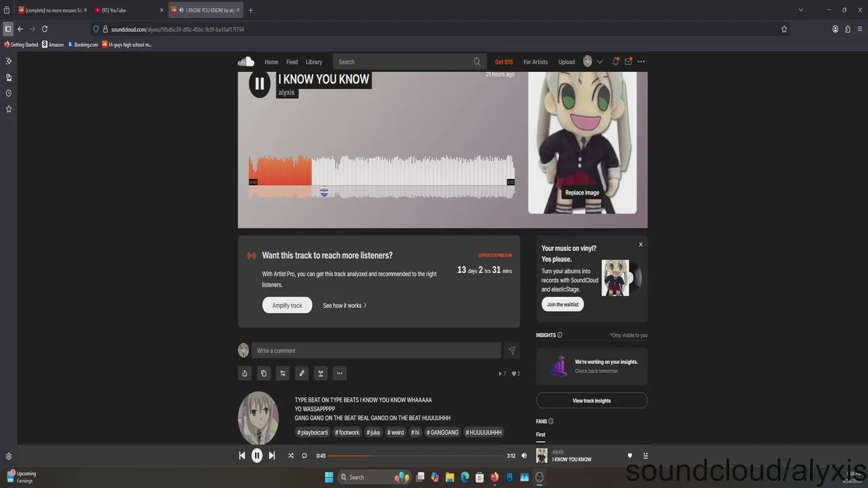Click the now-playing artwork thumbnail
The width and height of the screenshot is (868, 488).
[x=542, y=455]
